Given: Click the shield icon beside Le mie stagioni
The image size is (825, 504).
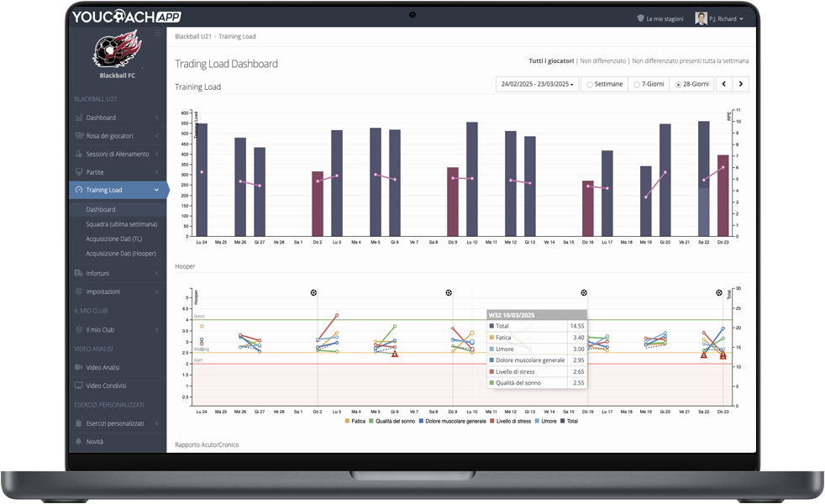Looking at the screenshot, I should pos(641,18).
